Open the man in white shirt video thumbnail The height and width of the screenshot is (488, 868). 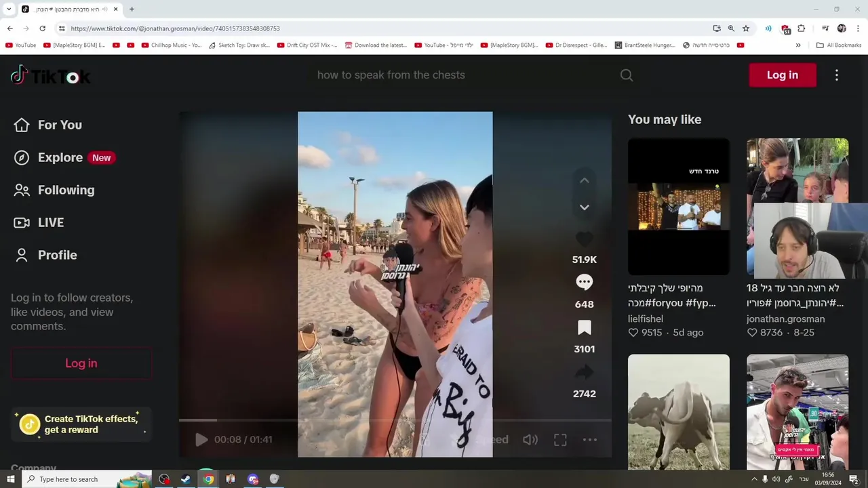click(797, 412)
